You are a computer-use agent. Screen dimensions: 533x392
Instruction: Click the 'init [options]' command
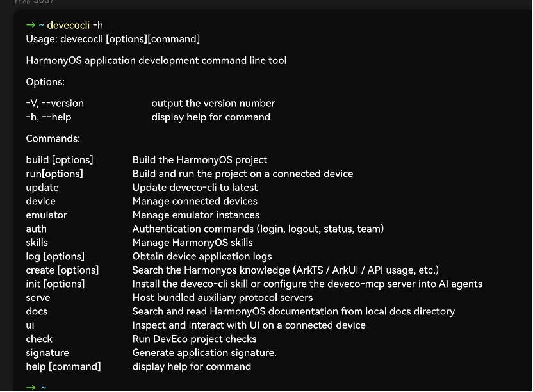point(55,284)
